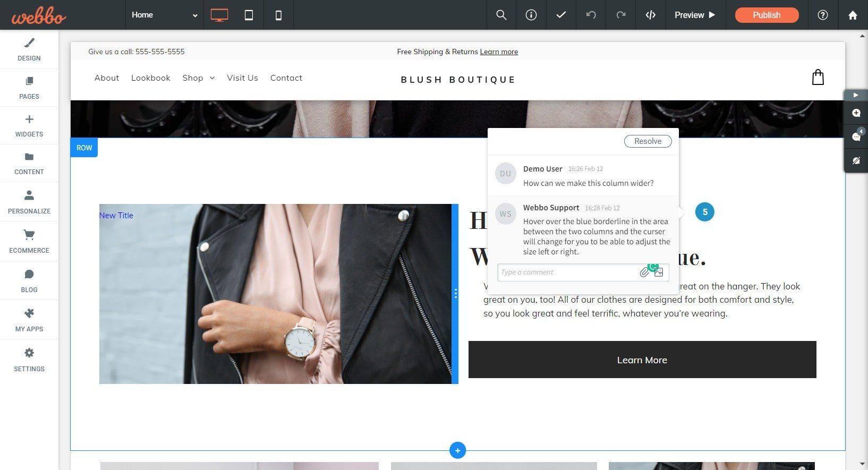The width and height of the screenshot is (868, 470).
Task: Click the phone number text in header
Action: click(160, 52)
